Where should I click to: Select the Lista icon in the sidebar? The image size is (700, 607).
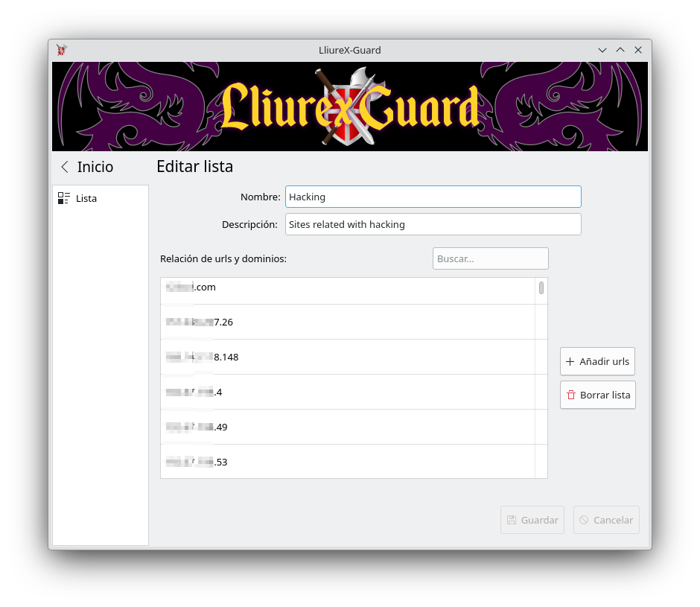pos(64,198)
